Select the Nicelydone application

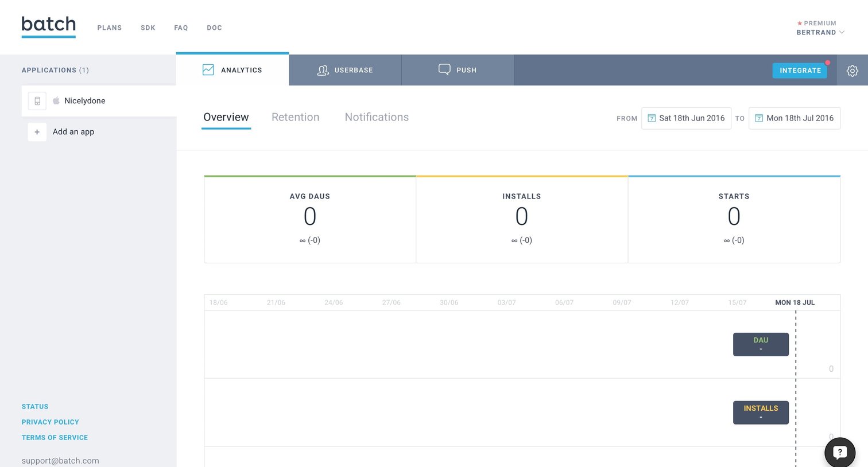tap(99, 101)
